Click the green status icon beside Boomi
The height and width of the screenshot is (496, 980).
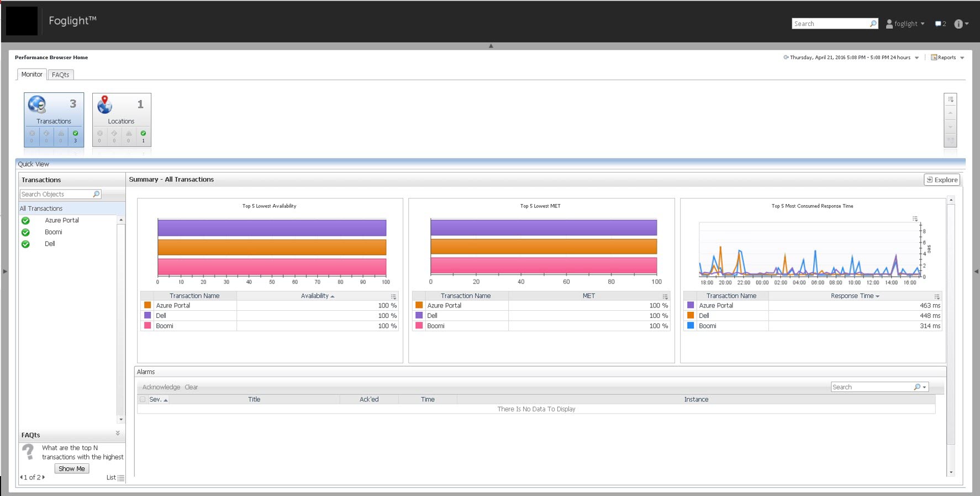click(x=25, y=232)
